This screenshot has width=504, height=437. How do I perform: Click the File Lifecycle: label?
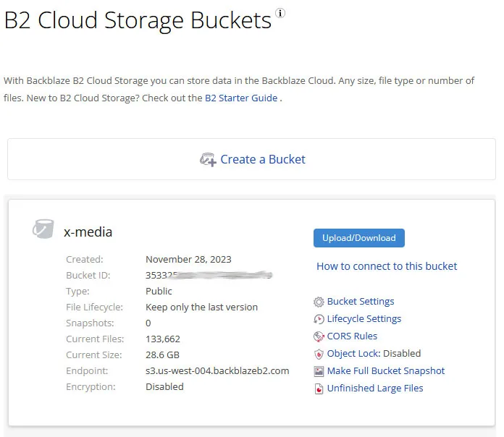tap(94, 307)
